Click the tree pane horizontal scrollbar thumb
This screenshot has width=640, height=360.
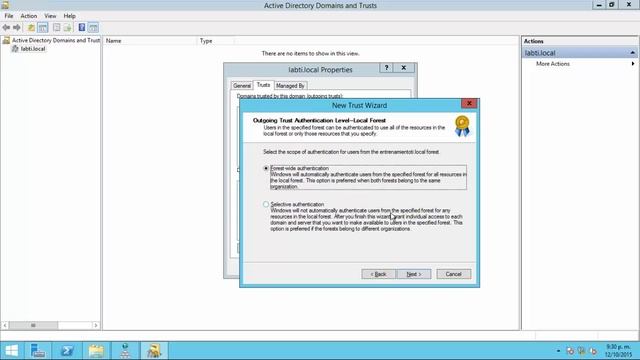(33, 325)
